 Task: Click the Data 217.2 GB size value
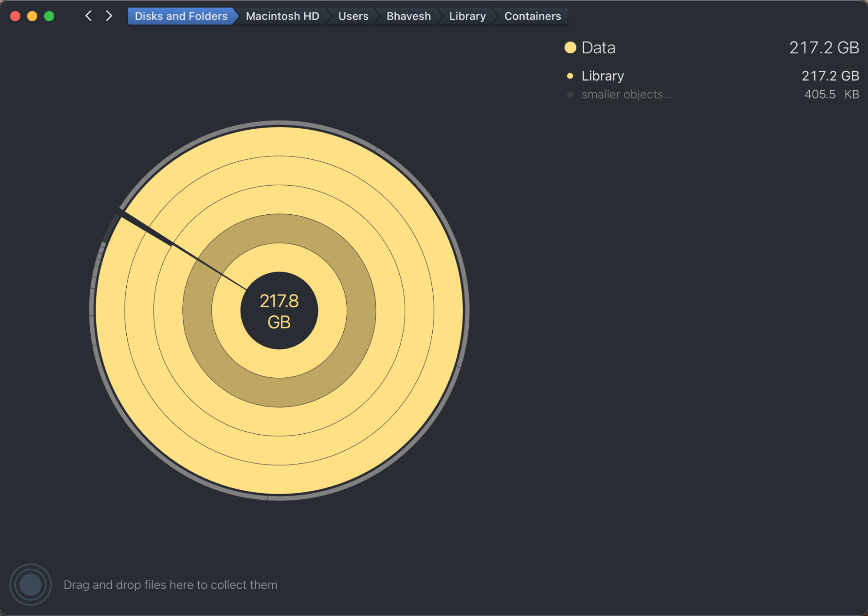click(824, 48)
